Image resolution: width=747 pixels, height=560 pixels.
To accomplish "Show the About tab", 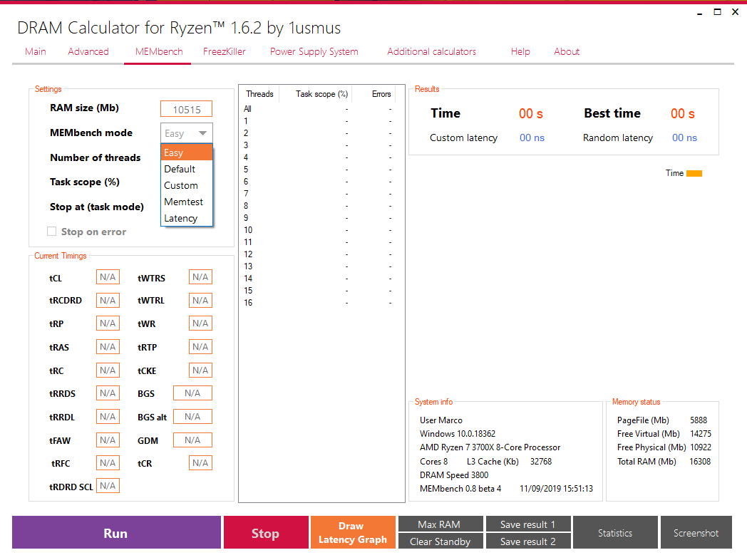I will click(x=567, y=51).
